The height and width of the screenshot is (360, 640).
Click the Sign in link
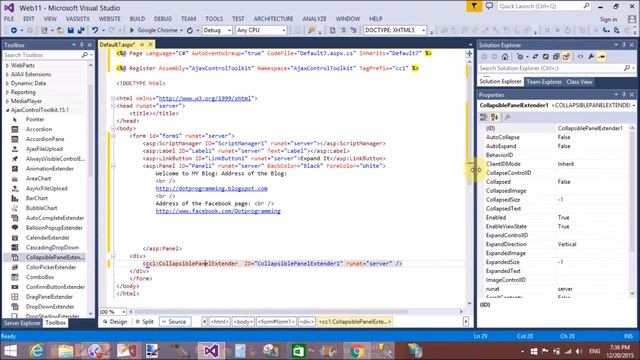(608, 20)
